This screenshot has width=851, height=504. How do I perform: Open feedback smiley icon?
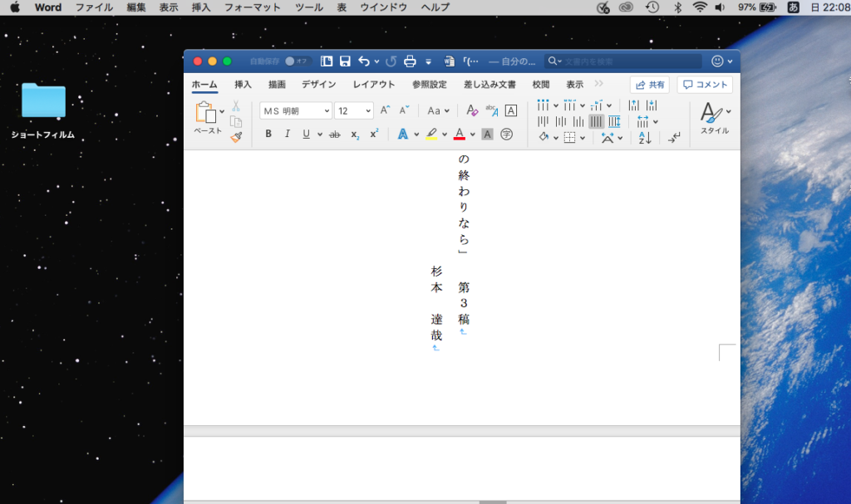[717, 61]
